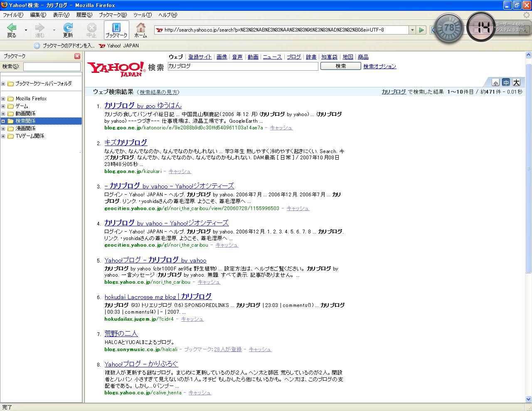Open result 1 カリブログ by goo ゆうはん

coord(143,106)
